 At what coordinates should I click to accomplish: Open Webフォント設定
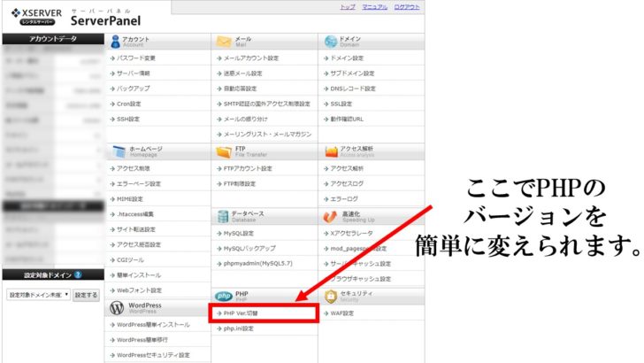tap(139, 290)
